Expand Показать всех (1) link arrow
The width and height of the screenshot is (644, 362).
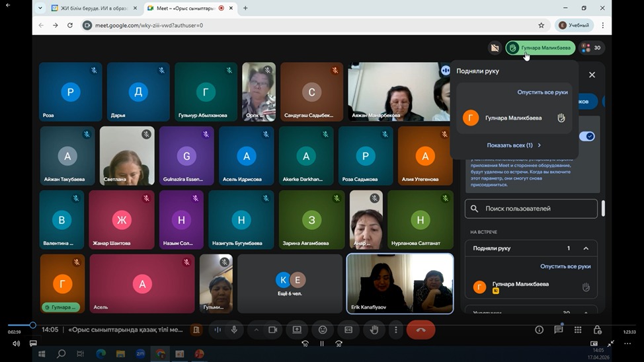(539, 145)
